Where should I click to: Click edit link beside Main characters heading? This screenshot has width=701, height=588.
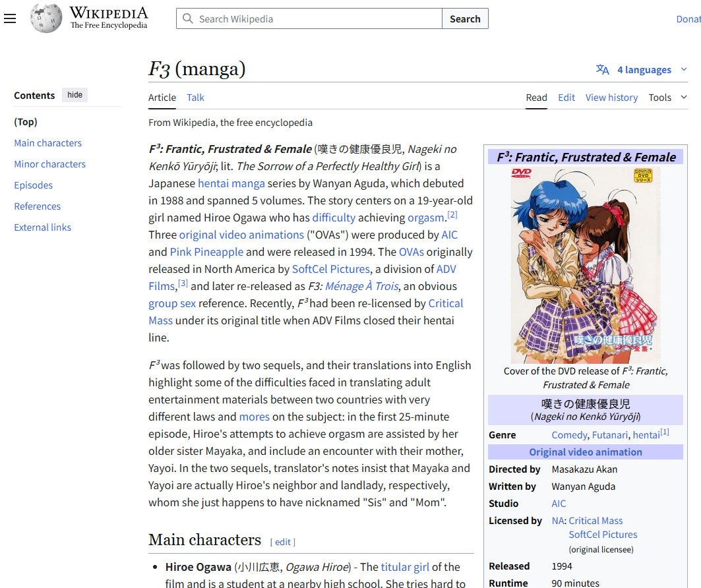pyautogui.click(x=282, y=542)
